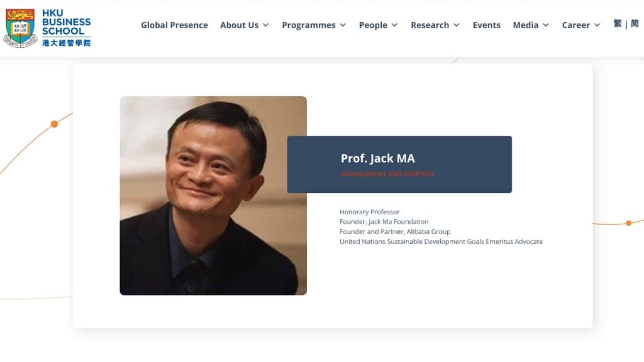
Task: Open the Research menu
Action: coord(430,25)
